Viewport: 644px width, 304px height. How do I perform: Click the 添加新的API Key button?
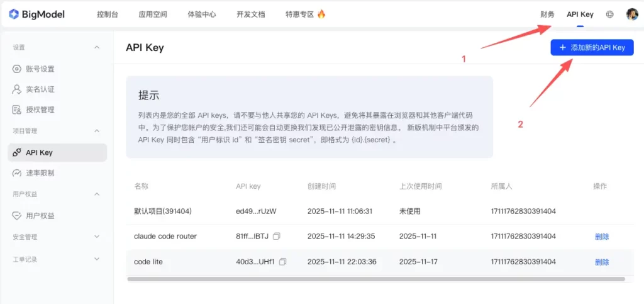pyautogui.click(x=592, y=48)
